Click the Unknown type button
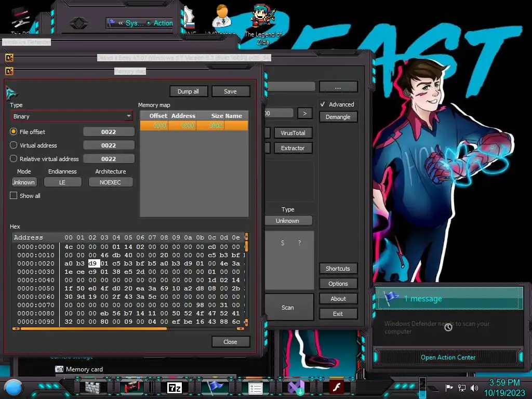 [288, 220]
